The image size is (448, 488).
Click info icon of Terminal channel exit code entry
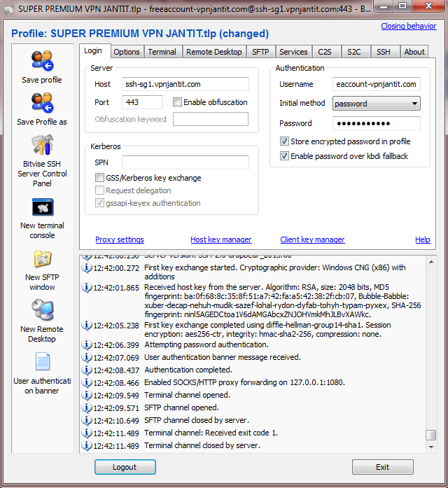(x=87, y=433)
